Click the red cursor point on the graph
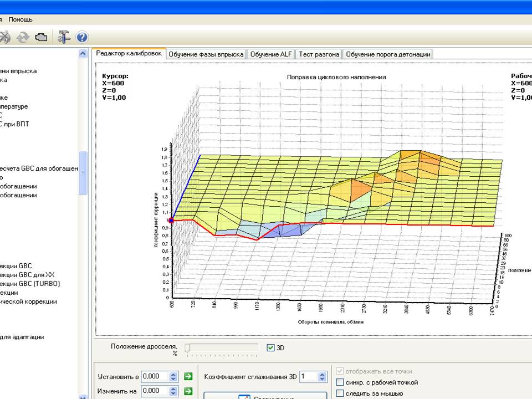 pos(171,221)
